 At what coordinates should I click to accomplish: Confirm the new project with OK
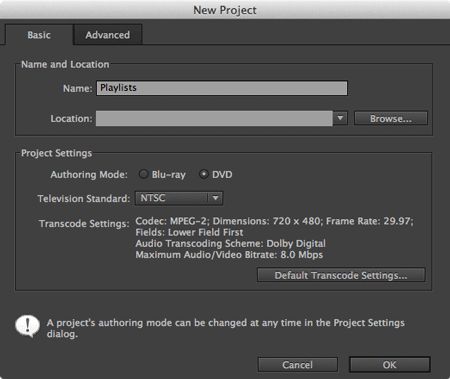pyautogui.click(x=389, y=365)
